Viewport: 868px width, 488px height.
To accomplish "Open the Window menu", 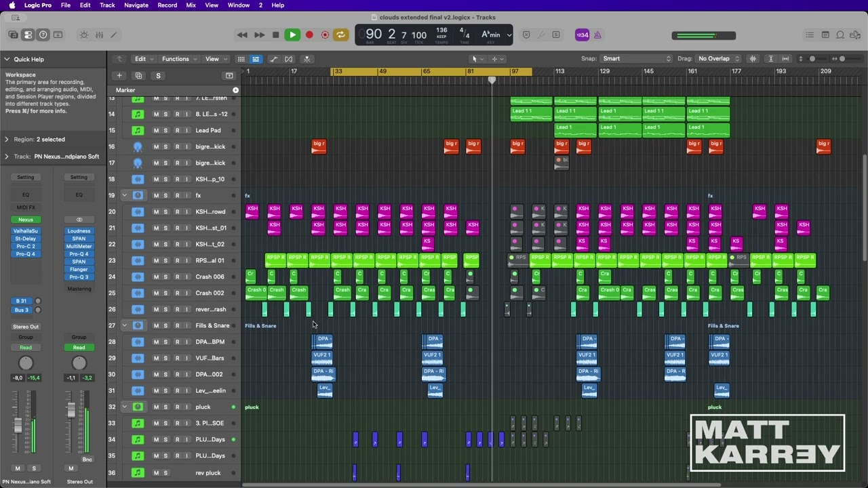I will coord(238,5).
